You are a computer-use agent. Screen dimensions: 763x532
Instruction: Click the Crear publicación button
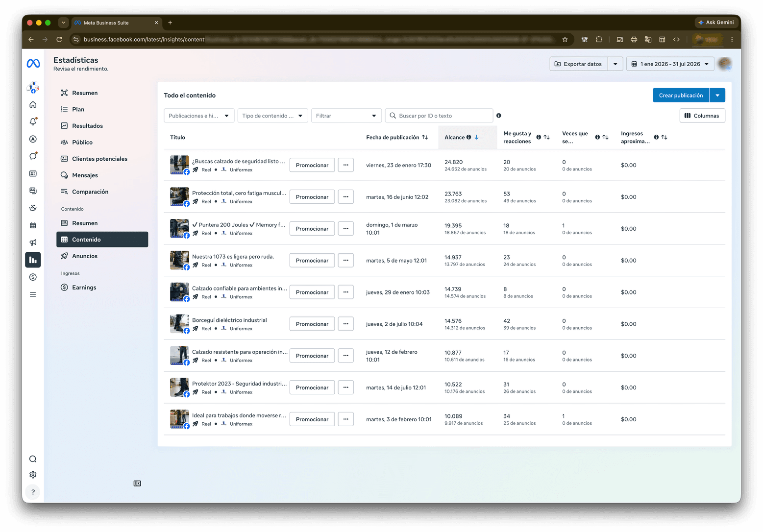[681, 96]
